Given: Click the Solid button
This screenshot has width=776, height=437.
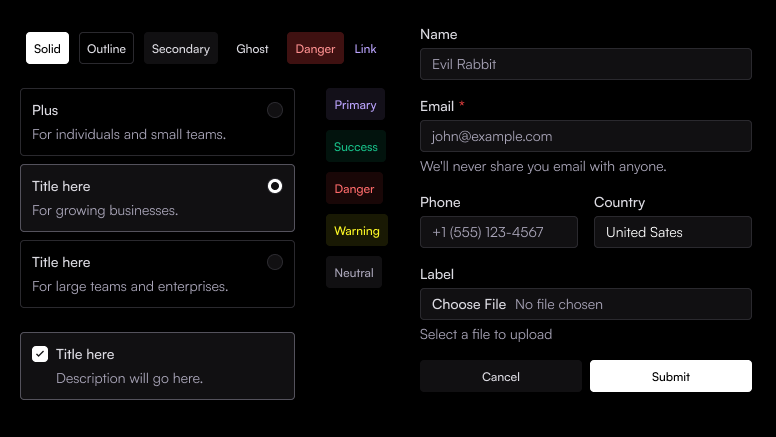Looking at the screenshot, I should click(47, 48).
